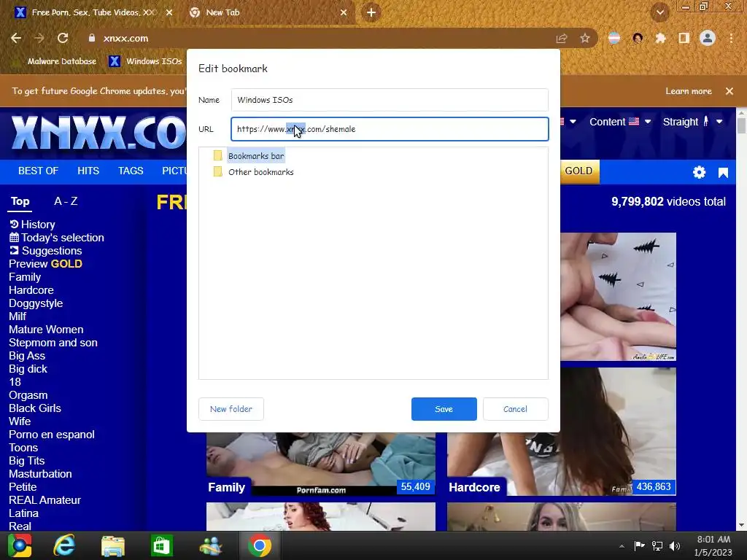Click the GOLD navigation button
The height and width of the screenshot is (560, 747).
[x=578, y=171]
